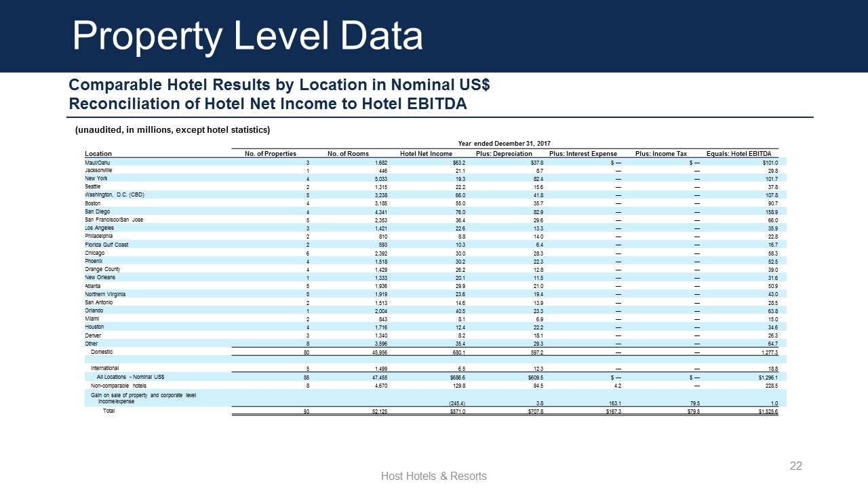Image resolution: width=868 pixels, height=488 pixels.
Task: Click the 'New Orleans' row label
Action: point(100,277)
